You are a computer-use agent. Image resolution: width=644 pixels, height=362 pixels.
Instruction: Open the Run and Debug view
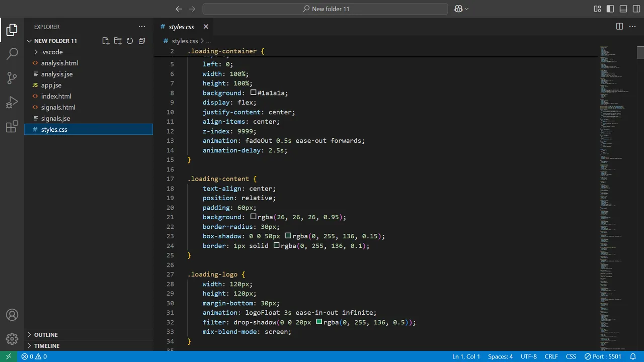coord(12,103)
